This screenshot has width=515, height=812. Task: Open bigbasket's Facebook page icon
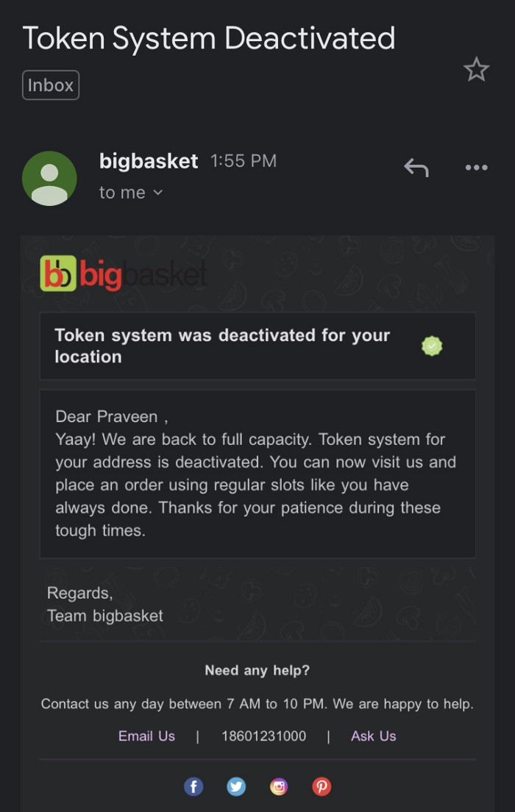tap(193, 787)
